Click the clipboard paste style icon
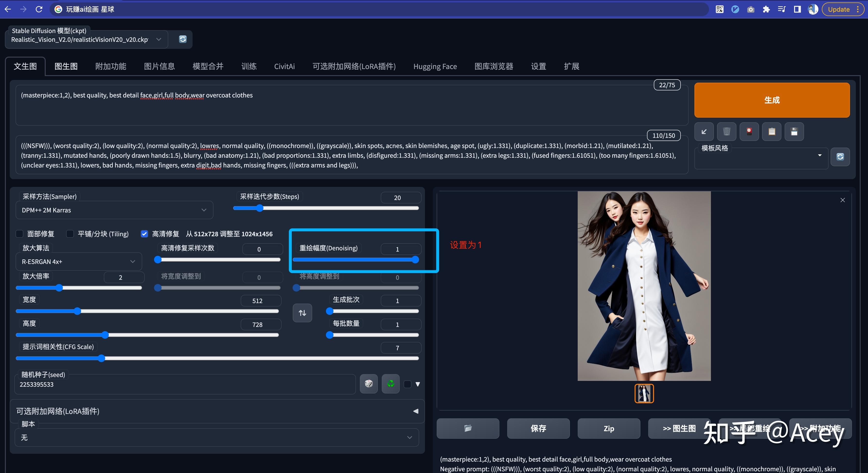The height and width of the screenshot is (473, 868). (772, 131)
